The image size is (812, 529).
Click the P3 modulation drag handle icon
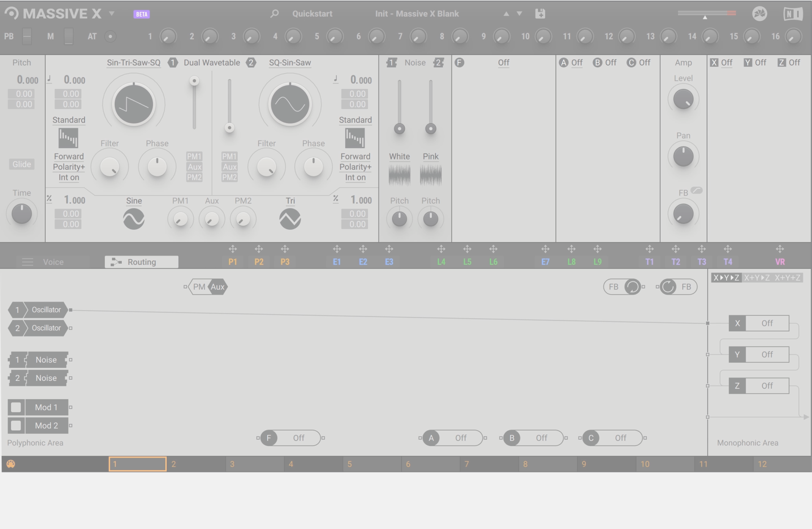click(285, 249)
